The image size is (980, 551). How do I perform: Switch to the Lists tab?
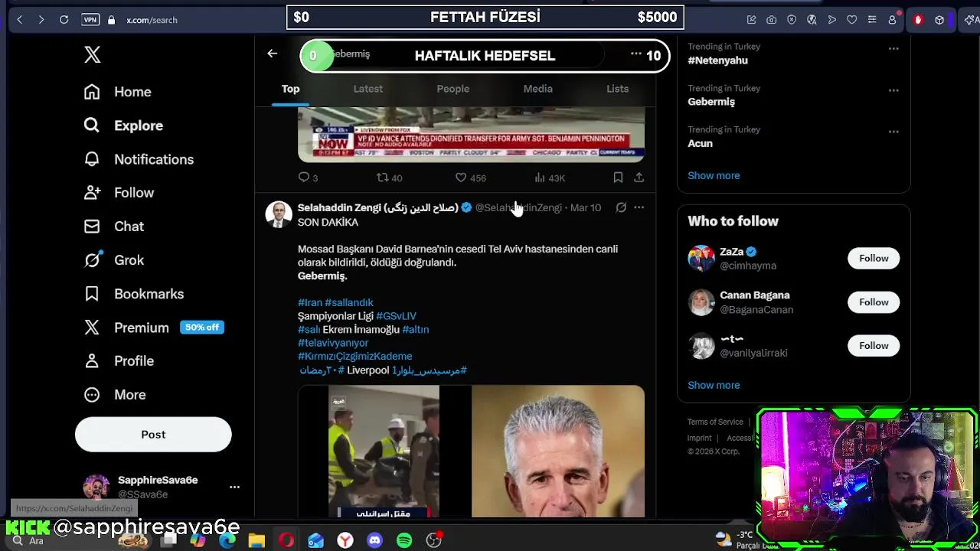(x=617, y=89)
